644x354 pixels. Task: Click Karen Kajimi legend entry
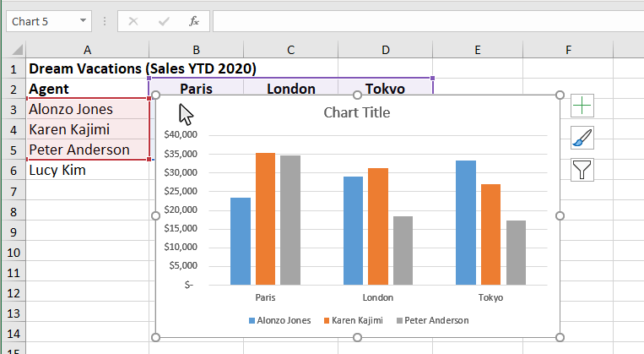coord(353,320)
